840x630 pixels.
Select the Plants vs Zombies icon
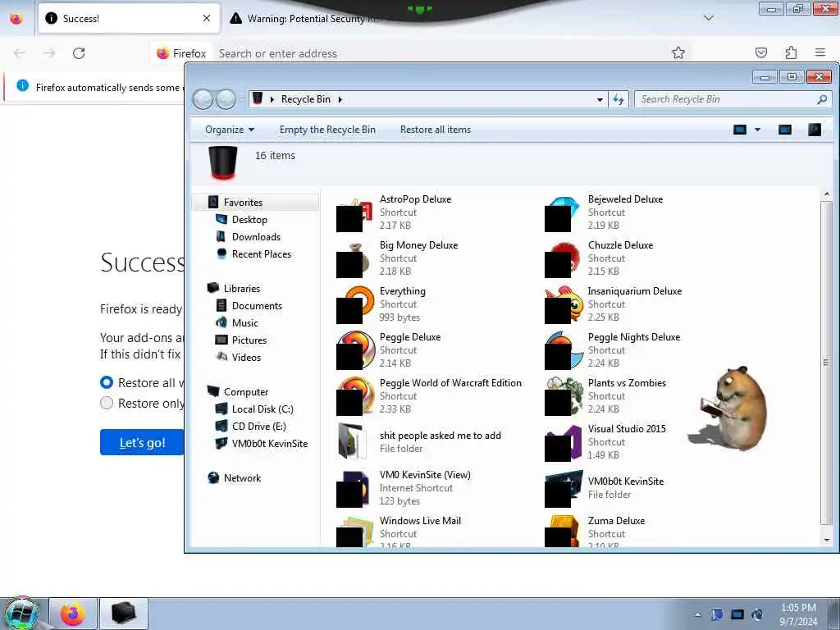[563, 398]
